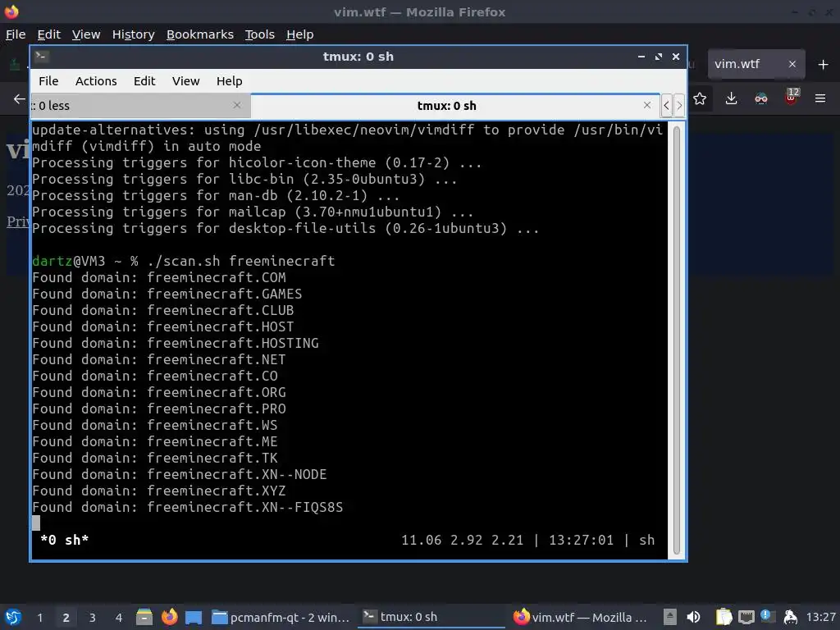Click the 'freeminecraft.XYZ' output line
Image resolution: width=840 pixels, height=630 pixels.
click(159, 491)
